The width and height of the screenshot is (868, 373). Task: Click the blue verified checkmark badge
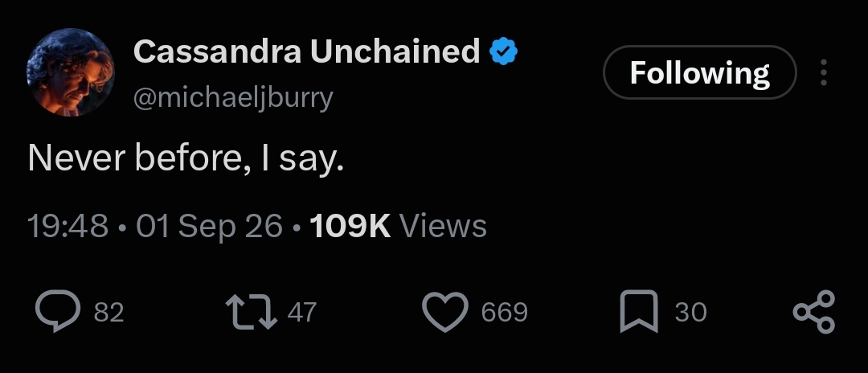(x=503, y=51)
